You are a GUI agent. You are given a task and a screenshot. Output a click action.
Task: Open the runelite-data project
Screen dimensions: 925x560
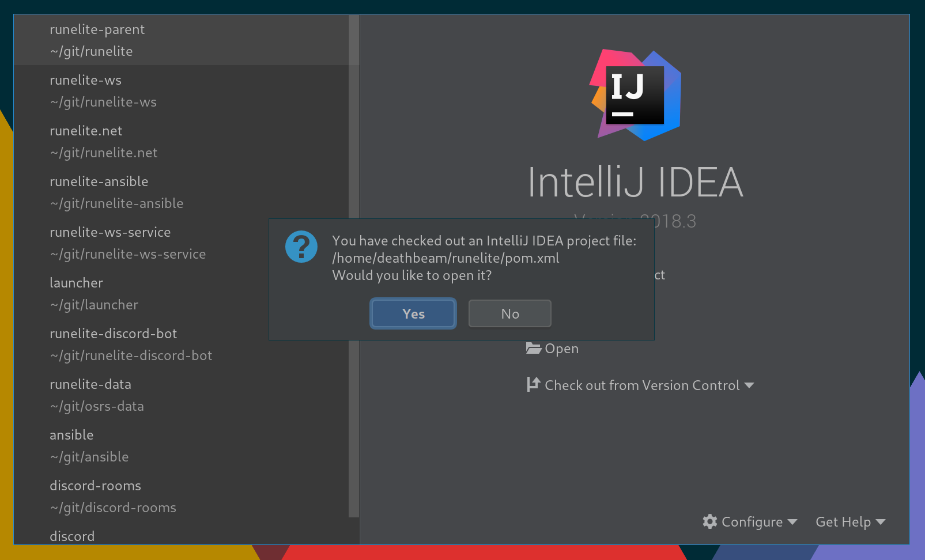(181, 395)
